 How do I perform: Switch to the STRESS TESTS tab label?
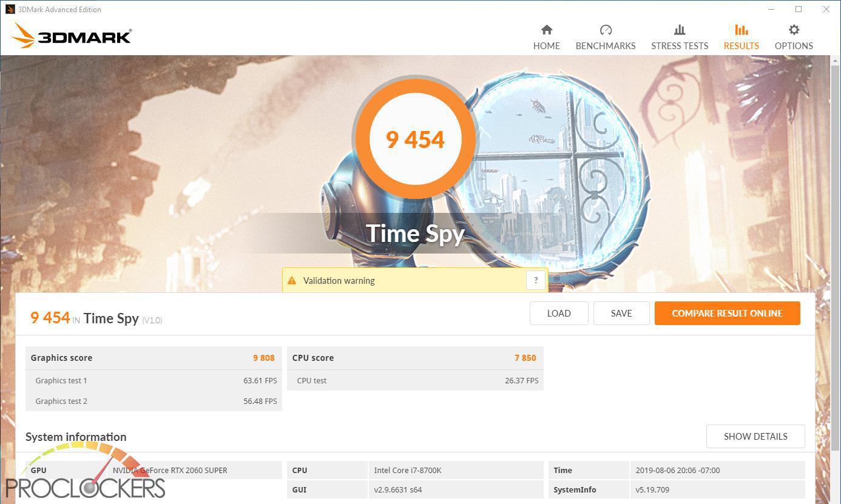tap(680, 45)
